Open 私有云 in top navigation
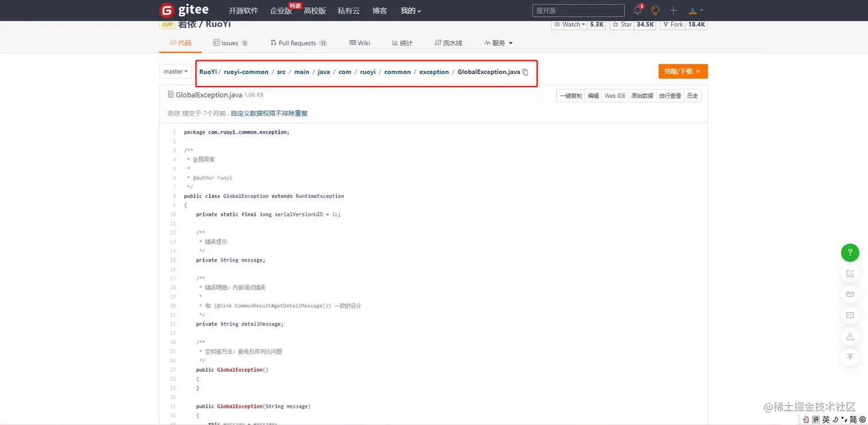This screenshot has height=425, width=868. (x=348, y=11)
